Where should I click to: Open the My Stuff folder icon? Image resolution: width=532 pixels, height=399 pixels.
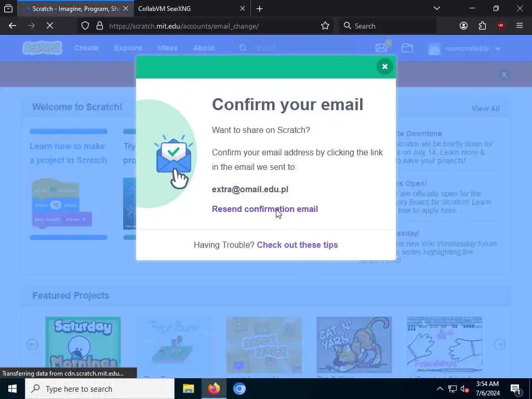coord(407,48)
